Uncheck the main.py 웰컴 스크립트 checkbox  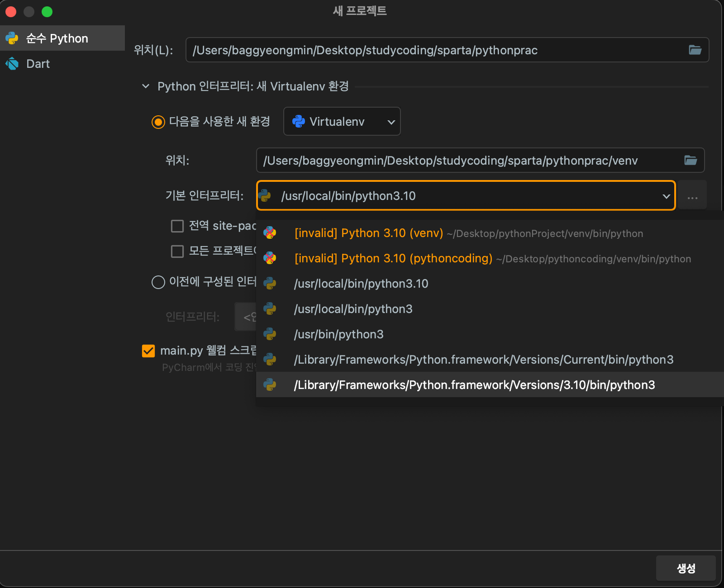click(148, 351)
